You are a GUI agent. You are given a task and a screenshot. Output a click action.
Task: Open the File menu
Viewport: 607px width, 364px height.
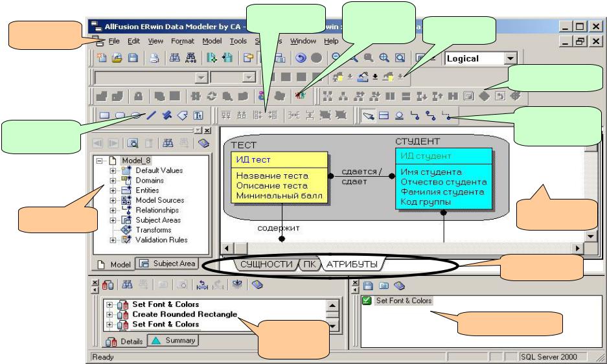(114, 41)
